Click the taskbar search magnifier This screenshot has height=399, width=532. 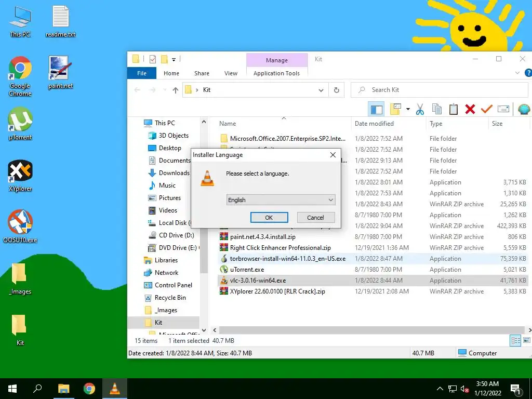tap(37, 389)
